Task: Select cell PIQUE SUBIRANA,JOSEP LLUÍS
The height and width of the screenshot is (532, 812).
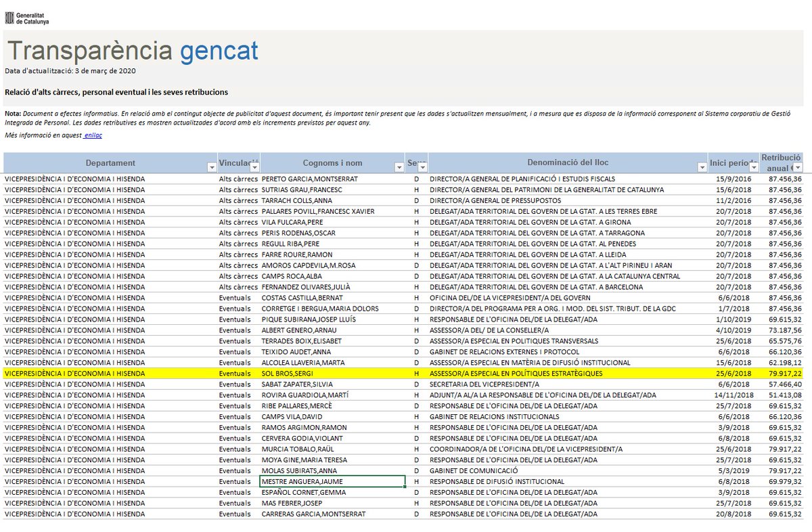Action: point(333,319)
